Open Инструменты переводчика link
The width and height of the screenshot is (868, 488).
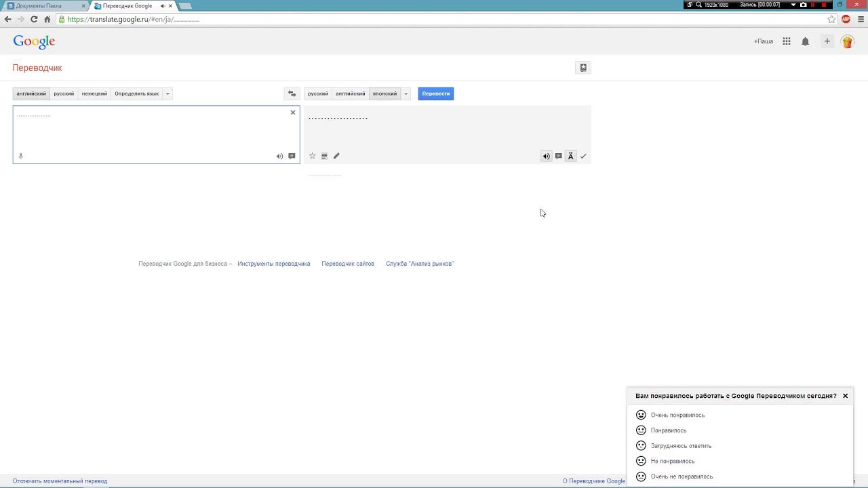point(274,264)
